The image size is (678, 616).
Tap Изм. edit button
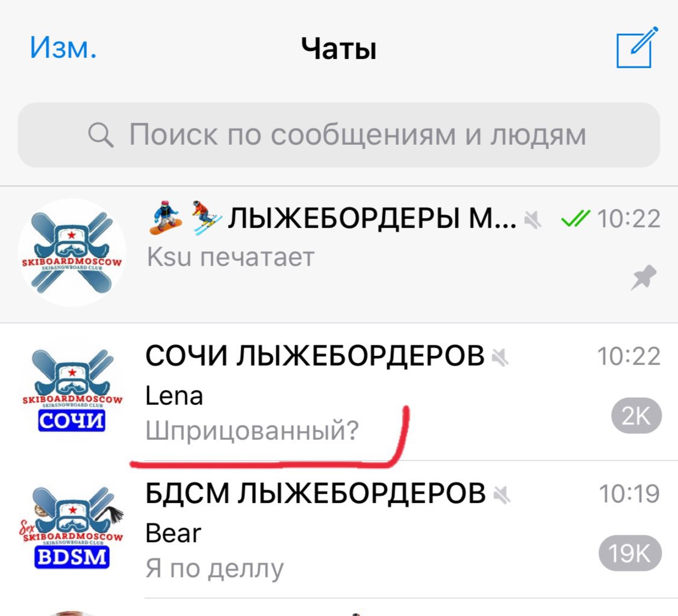63,48
